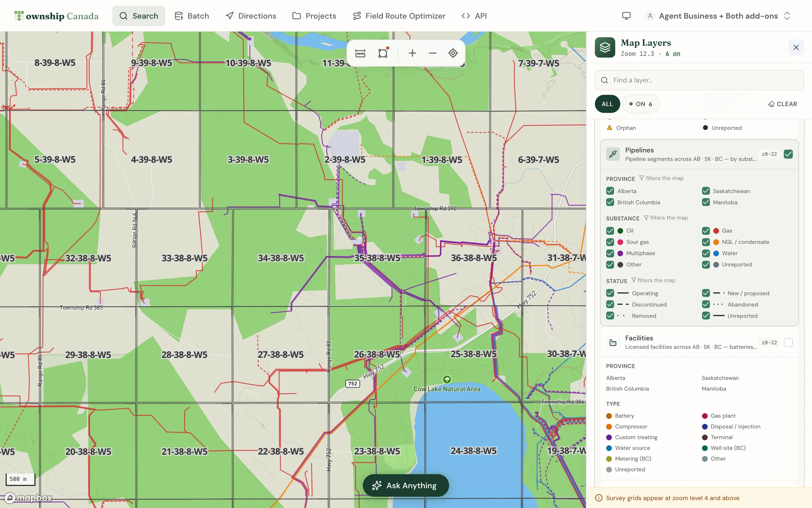Disable the Pipelines layer checkbox
This screenshot has width=812, height=508.
[788, 154]
